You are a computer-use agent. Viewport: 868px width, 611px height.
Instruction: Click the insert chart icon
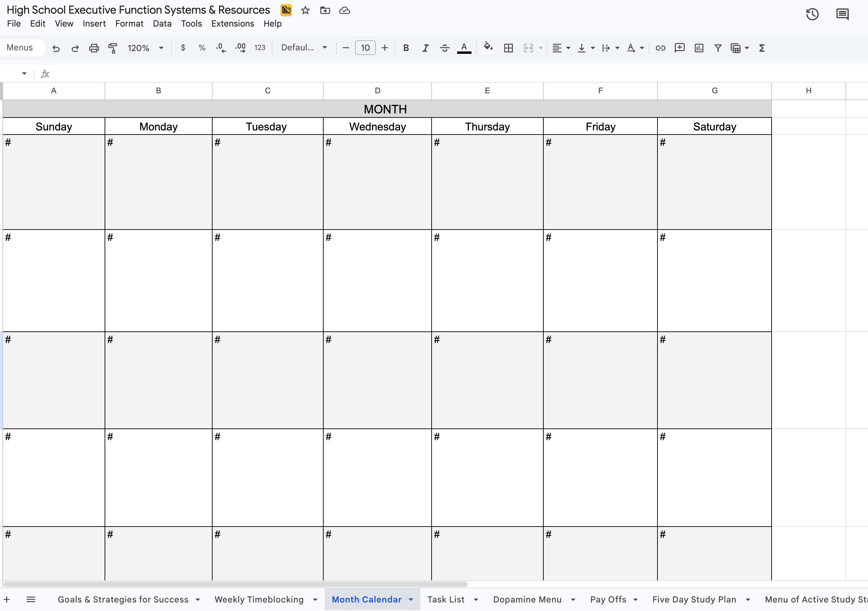tap(699, 48)
